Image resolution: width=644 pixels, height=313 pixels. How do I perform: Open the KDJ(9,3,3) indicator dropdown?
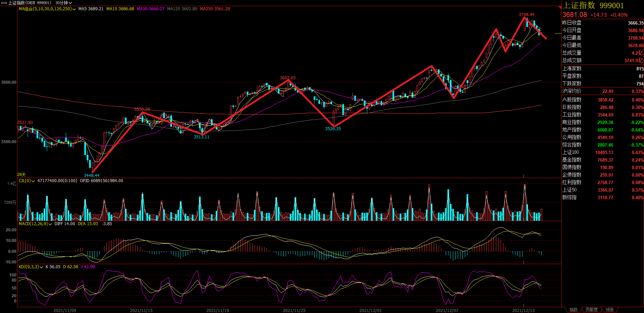click(x=41, y=267)
